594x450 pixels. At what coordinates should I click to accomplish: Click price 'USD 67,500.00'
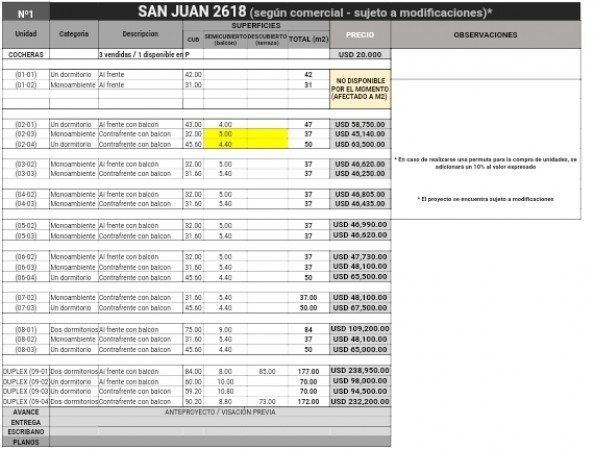pyautogui.click(x=360, y=308)
